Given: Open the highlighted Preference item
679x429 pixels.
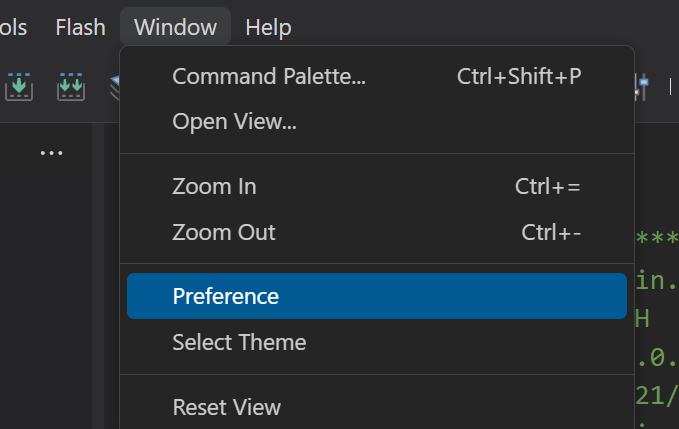Looking at the screenshot, I should (377, 296).
